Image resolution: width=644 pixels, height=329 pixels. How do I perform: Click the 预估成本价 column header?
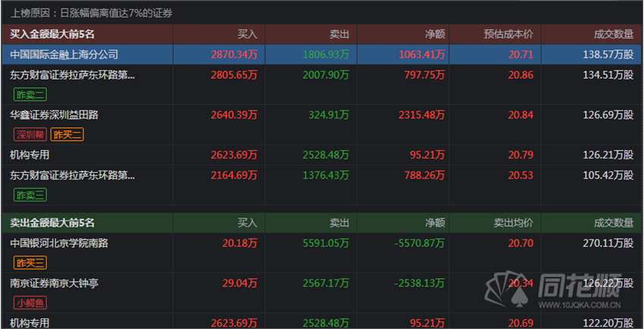[508, 34]
